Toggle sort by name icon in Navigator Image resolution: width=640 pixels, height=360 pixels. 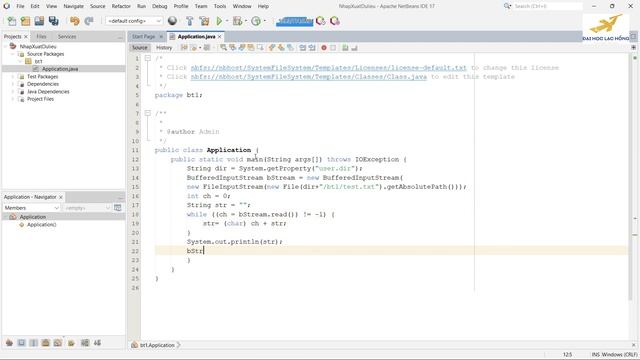click(x=85, y=343)
